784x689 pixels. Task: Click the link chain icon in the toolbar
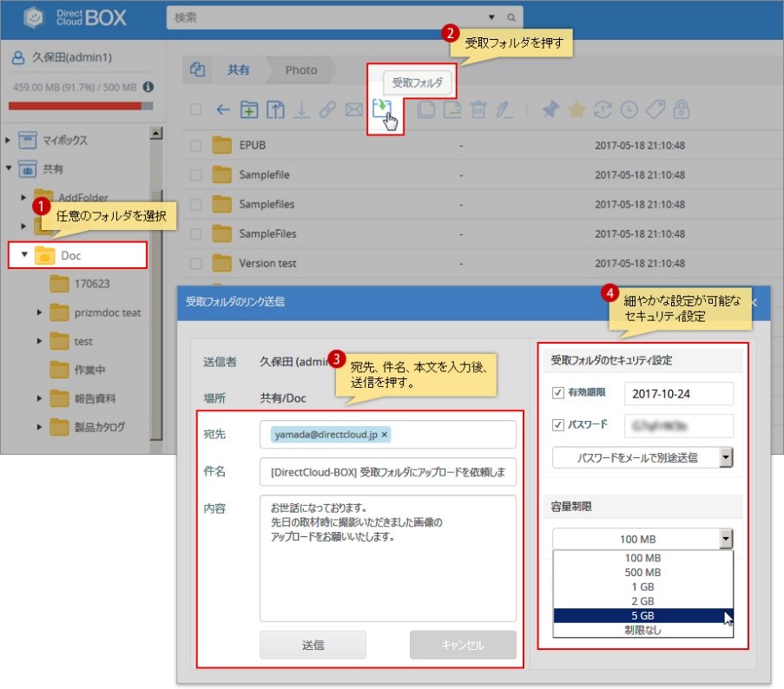pyautogui.click(x=327, y=110)
